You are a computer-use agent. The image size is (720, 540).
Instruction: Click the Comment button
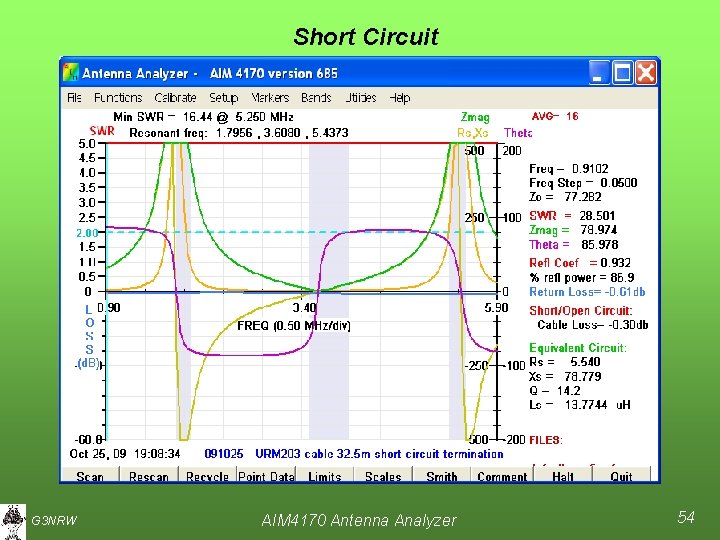502,475
